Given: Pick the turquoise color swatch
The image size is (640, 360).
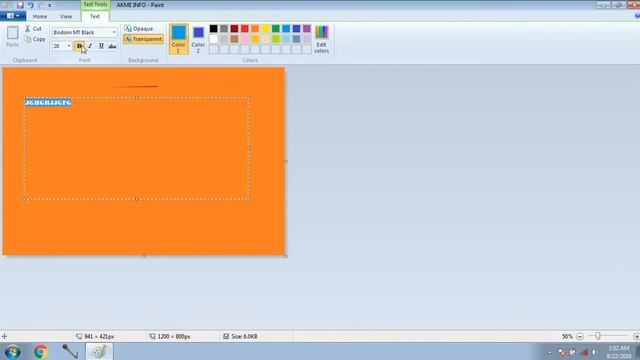Looking at the screenshot, I should tap(286, 29).
